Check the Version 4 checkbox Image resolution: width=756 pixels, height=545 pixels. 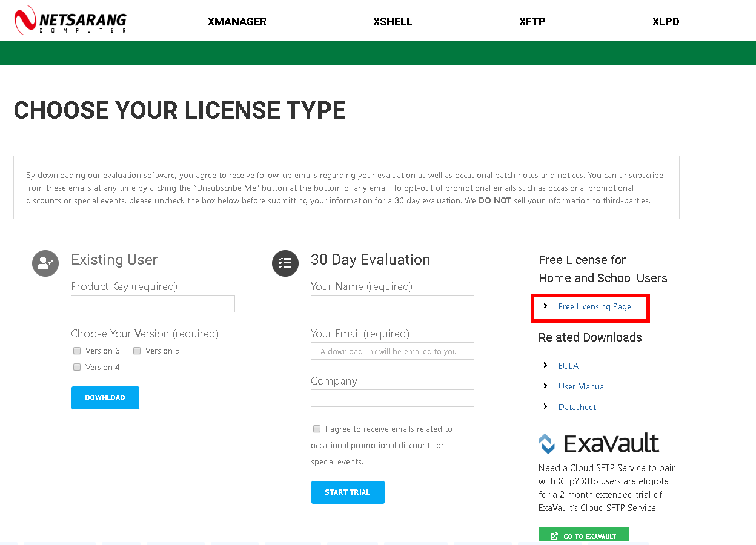[77, 367]
